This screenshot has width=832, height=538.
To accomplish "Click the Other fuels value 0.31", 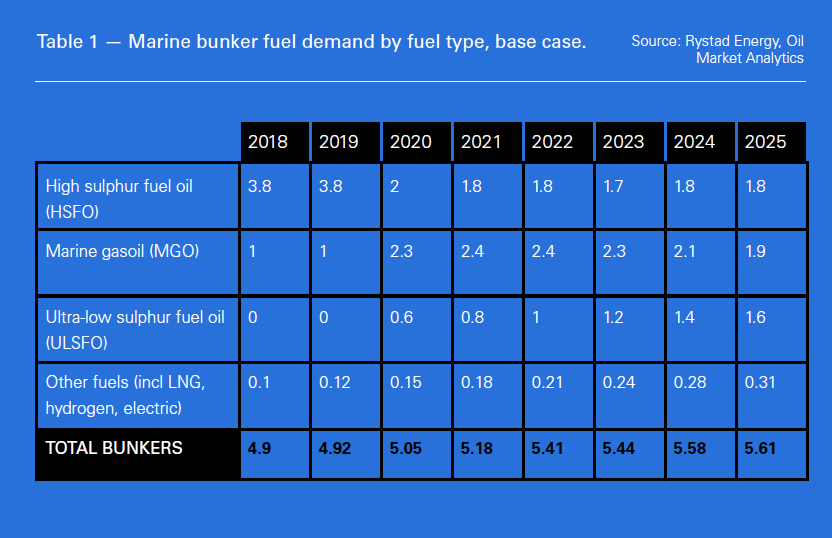I will pos(761,382).
